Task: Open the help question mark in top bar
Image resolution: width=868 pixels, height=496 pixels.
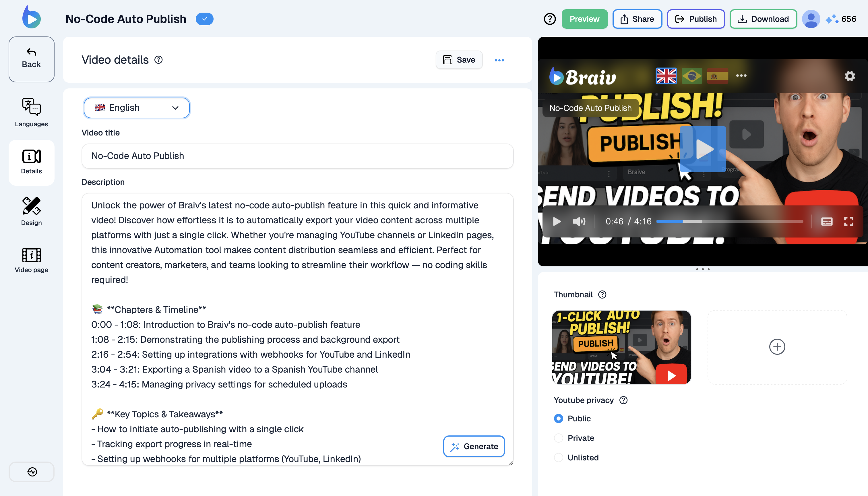Action: [549, 19]
